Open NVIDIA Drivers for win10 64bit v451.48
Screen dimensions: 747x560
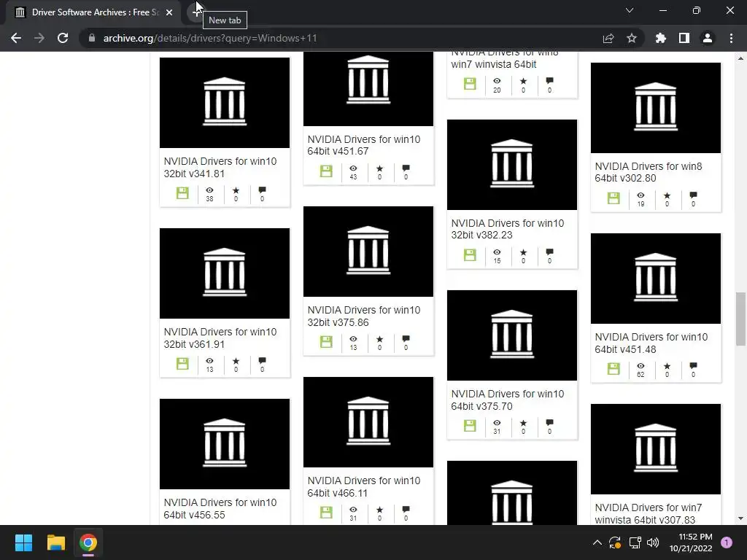click(x=651, y=343)
